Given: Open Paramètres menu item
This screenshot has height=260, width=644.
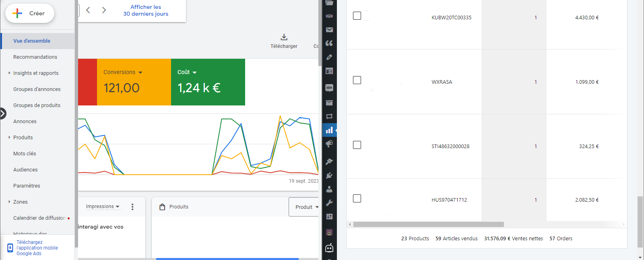Looking at the screenshot, I should [x=27, y=186].
